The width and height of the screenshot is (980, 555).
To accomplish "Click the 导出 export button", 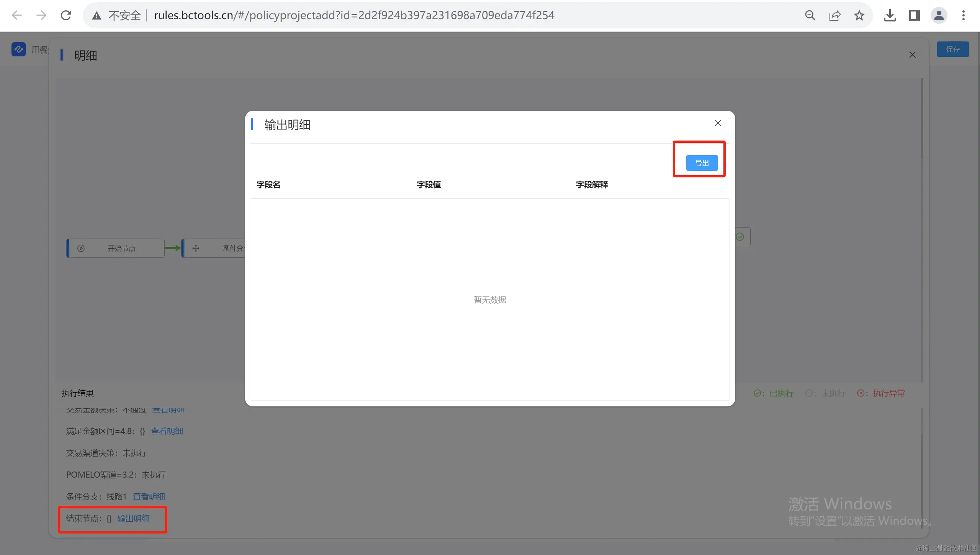I will 702,163.
